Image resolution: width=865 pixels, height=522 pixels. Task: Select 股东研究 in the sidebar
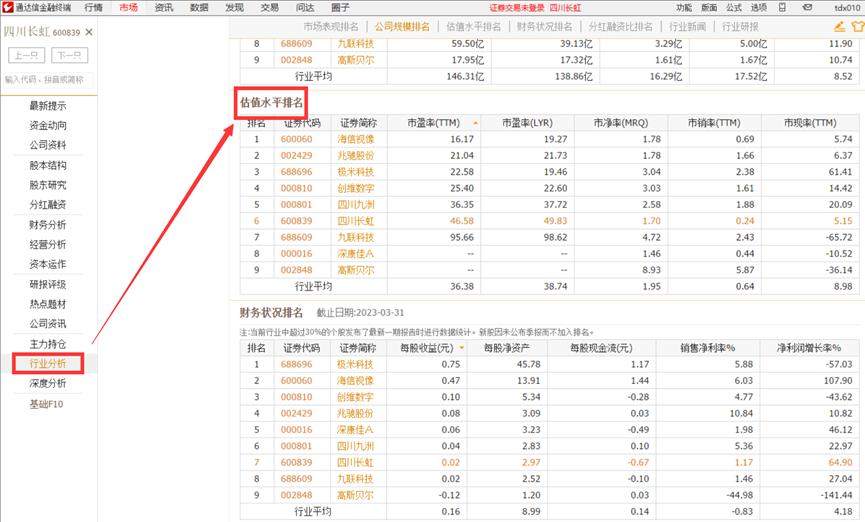[48, 185]
